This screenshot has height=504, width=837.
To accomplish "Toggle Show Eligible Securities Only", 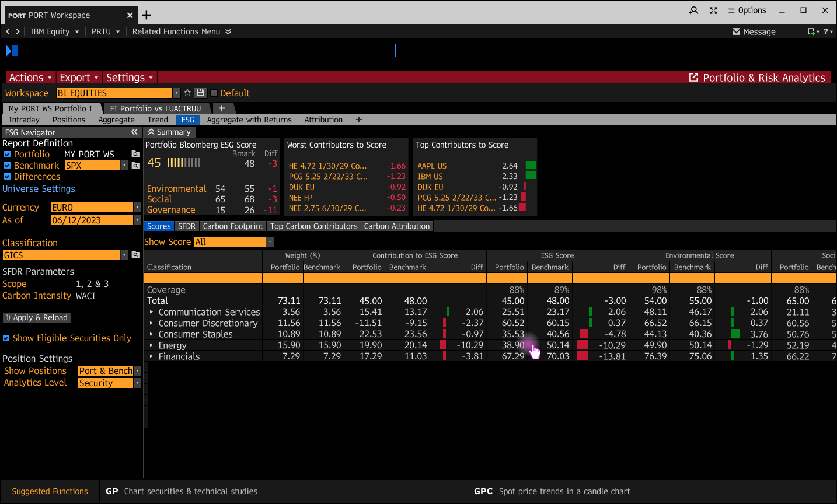I will (x=6, y=338).
